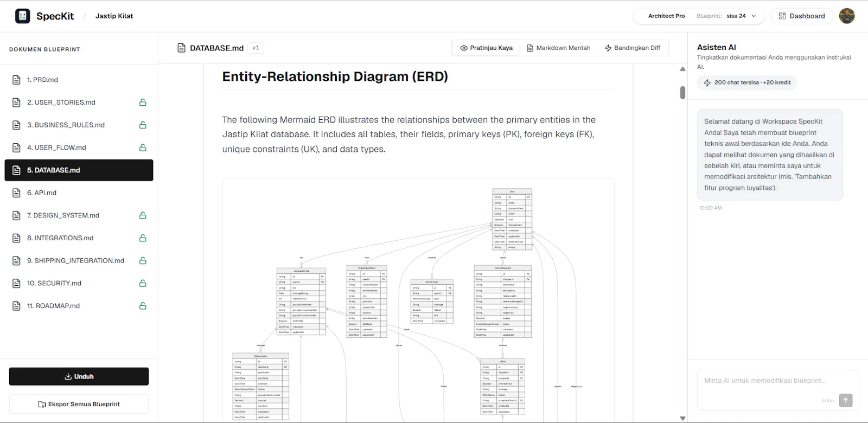Click the SpecKit brand name
Viewport: 868px width, 423px height.
(55, 16)
